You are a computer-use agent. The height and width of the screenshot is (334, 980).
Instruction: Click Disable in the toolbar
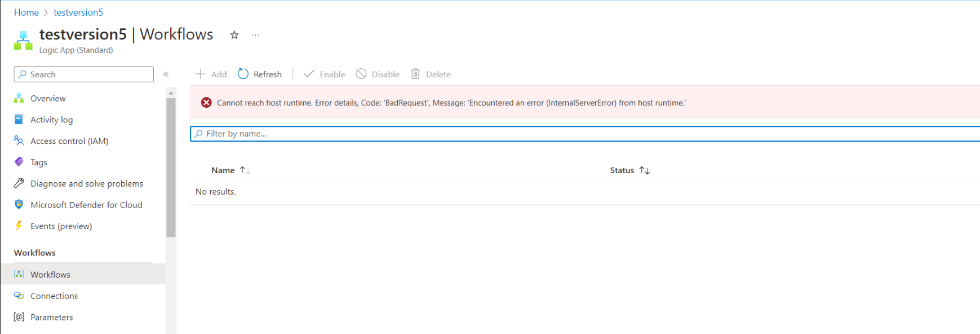click(378, 74)
